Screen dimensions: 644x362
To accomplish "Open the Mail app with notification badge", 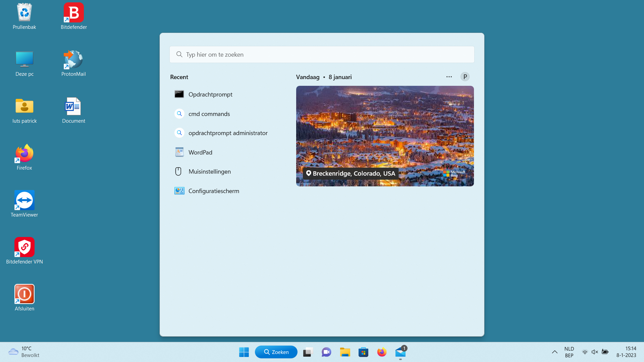I will point(400,352).
